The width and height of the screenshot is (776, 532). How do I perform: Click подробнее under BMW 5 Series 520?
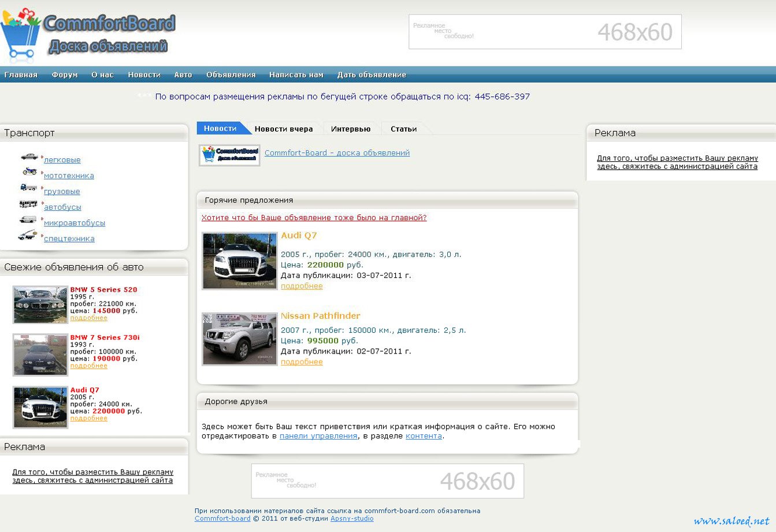[88, 318]
